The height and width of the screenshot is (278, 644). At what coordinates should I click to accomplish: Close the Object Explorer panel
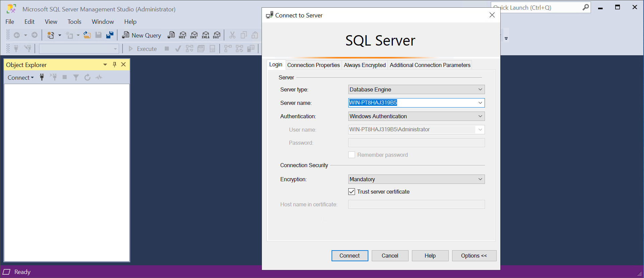[124, 65]
